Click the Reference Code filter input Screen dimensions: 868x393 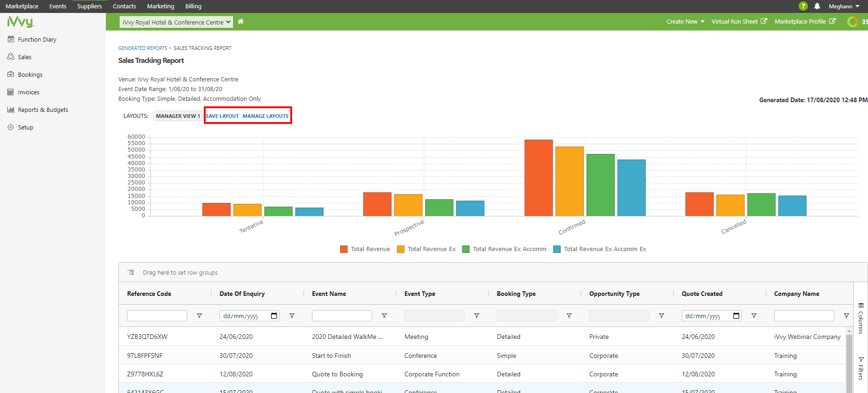click(157, 316)
